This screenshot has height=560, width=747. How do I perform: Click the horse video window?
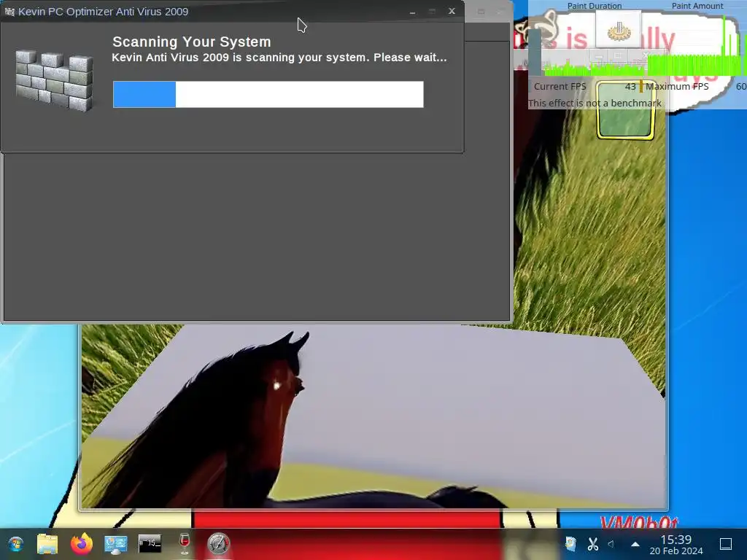373,416
